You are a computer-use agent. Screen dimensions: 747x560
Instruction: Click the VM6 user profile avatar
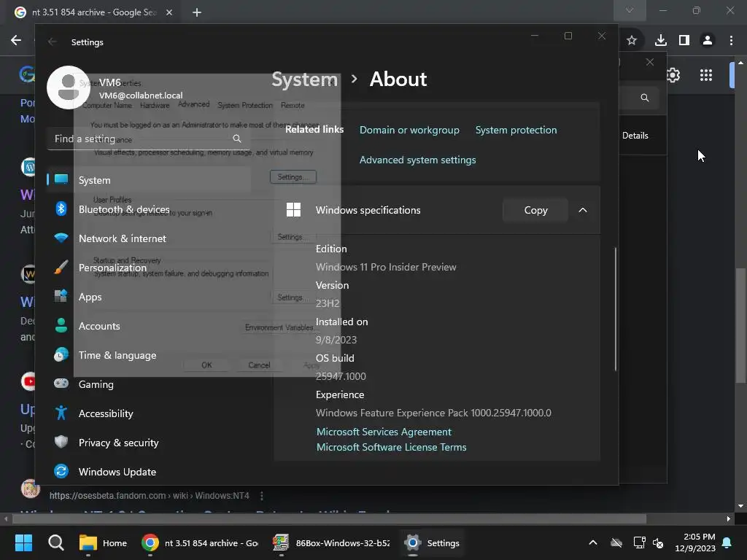pyautogui.click(x=69, y=87)
